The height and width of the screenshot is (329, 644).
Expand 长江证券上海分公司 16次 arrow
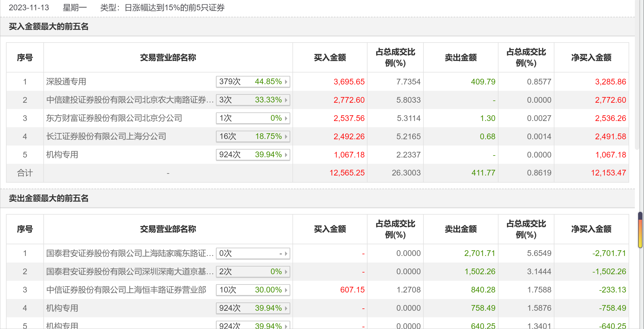(286, 137)
